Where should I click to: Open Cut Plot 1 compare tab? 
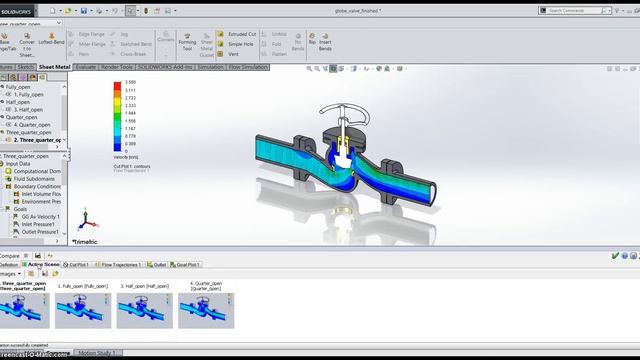76,264
